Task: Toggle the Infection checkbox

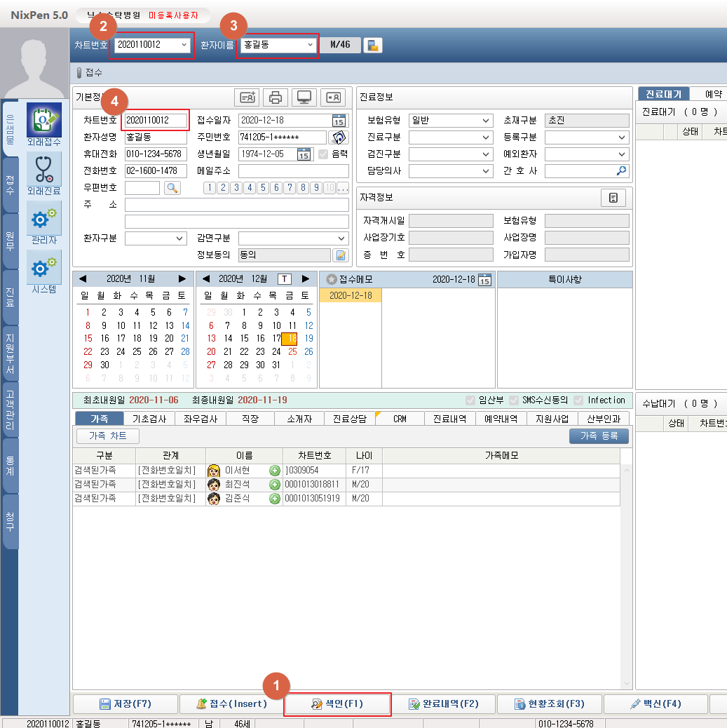Action: (579, 400)
